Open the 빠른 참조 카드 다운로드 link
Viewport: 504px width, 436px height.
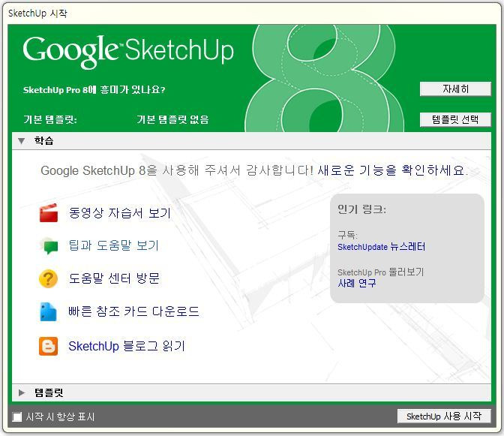[133, 311]
